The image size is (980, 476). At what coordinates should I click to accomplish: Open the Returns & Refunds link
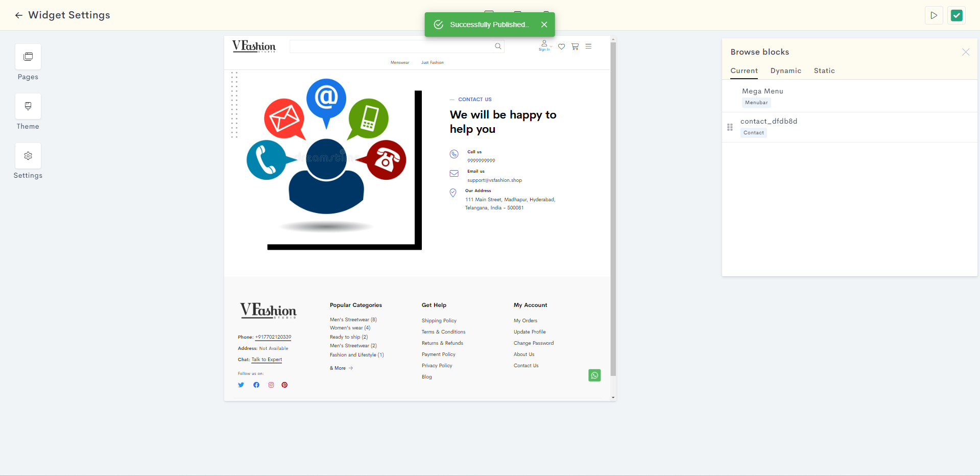443,343
